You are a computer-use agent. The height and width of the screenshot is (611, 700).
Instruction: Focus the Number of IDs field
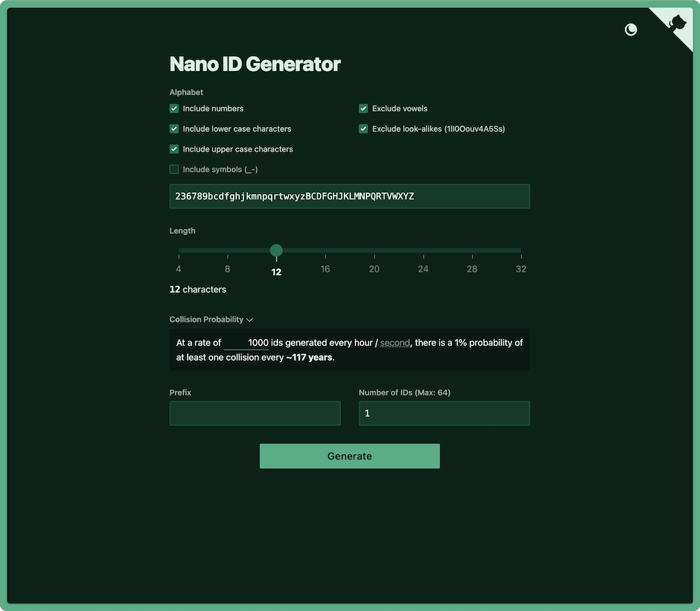click(x=444, y=413)
